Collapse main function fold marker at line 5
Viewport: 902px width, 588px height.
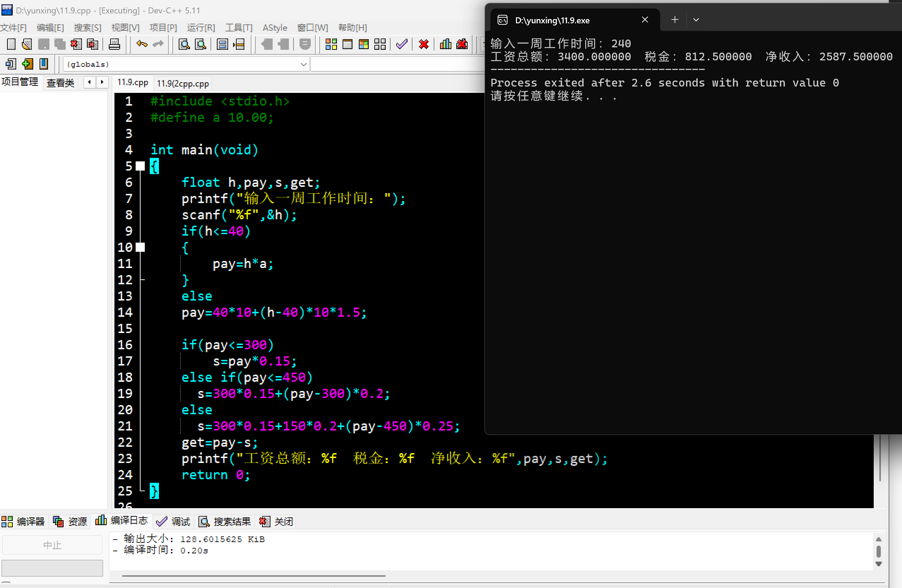[141, 166]
